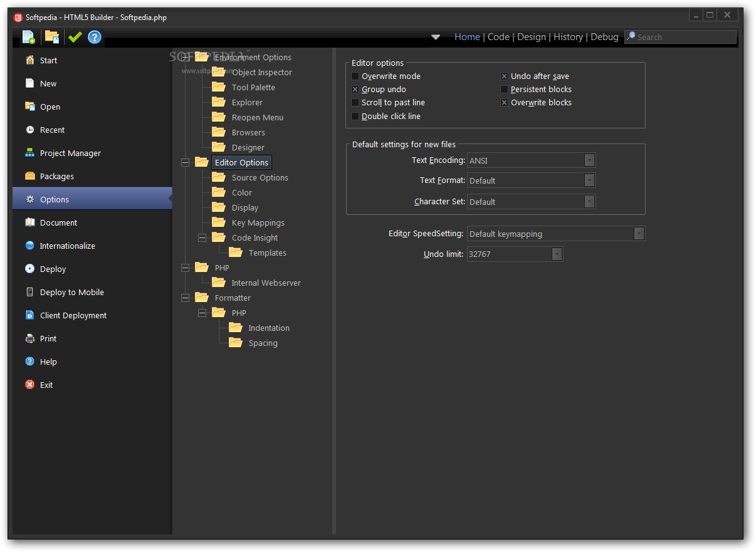This screenshot has width=756, height=552.
Task: Click the folder icon beside Internal Webserver
Action: [x=219, y=283]
